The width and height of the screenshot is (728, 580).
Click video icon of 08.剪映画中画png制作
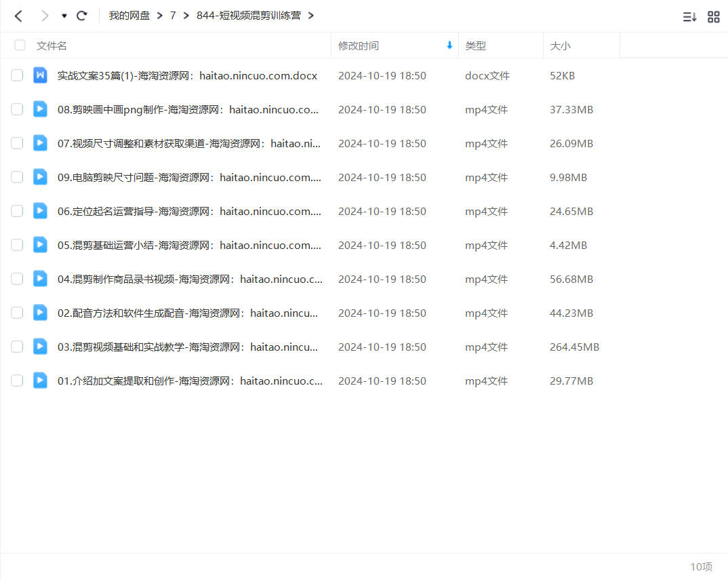(41, 109)
